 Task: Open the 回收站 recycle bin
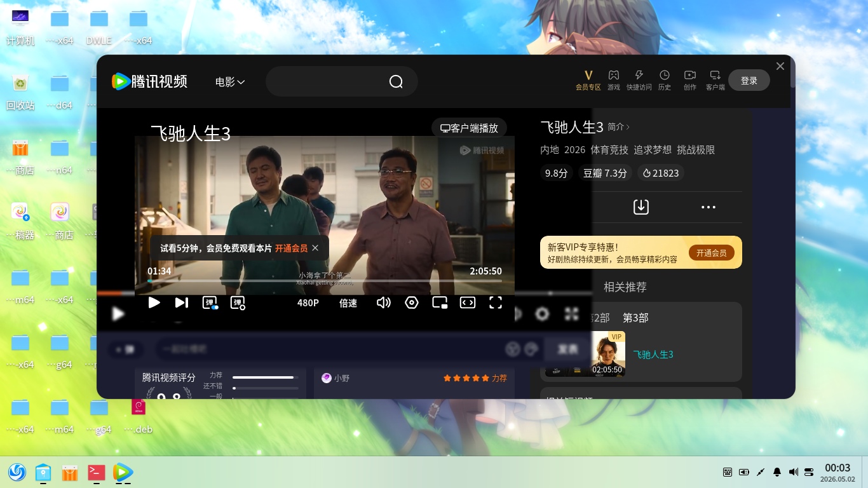coord(20,91)
